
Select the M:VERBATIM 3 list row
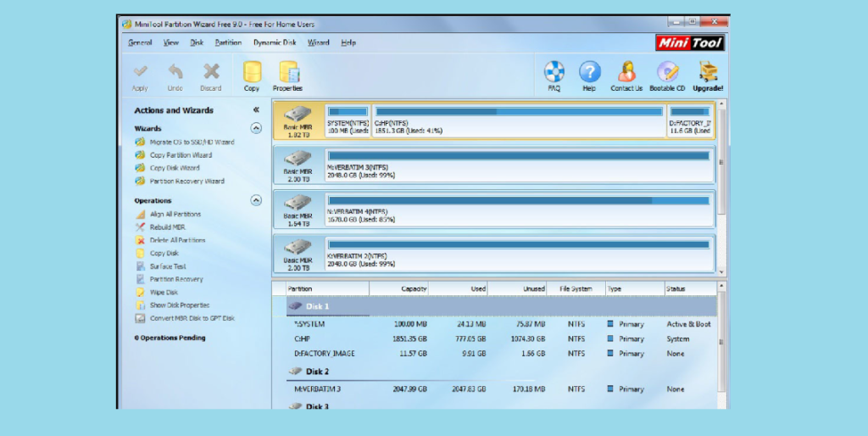[501, 389]
